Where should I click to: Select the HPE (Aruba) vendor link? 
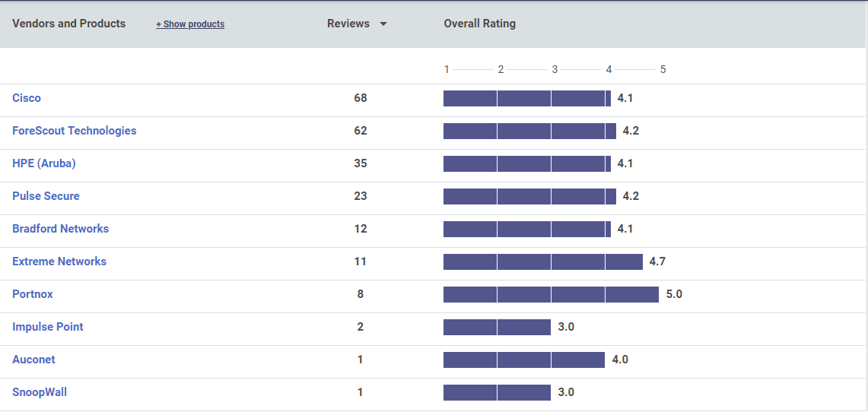[x=44, y=163]
